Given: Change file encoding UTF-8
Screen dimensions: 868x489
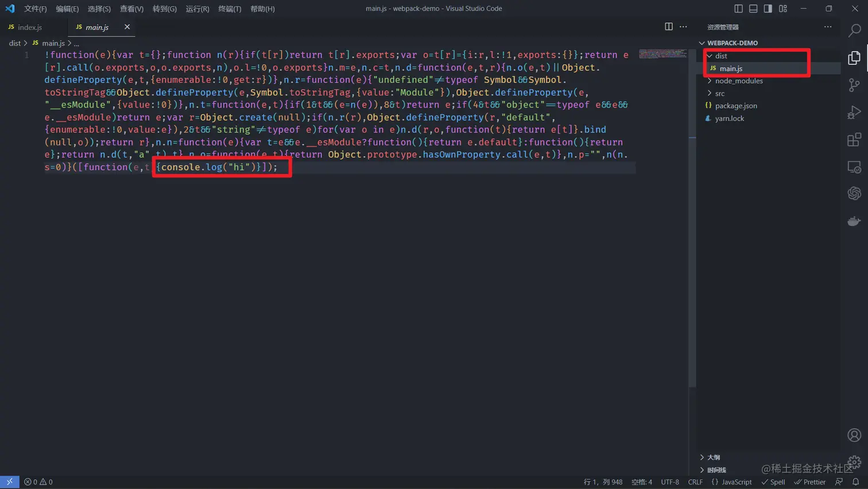Looking at the screenshot, I should 670,482.
